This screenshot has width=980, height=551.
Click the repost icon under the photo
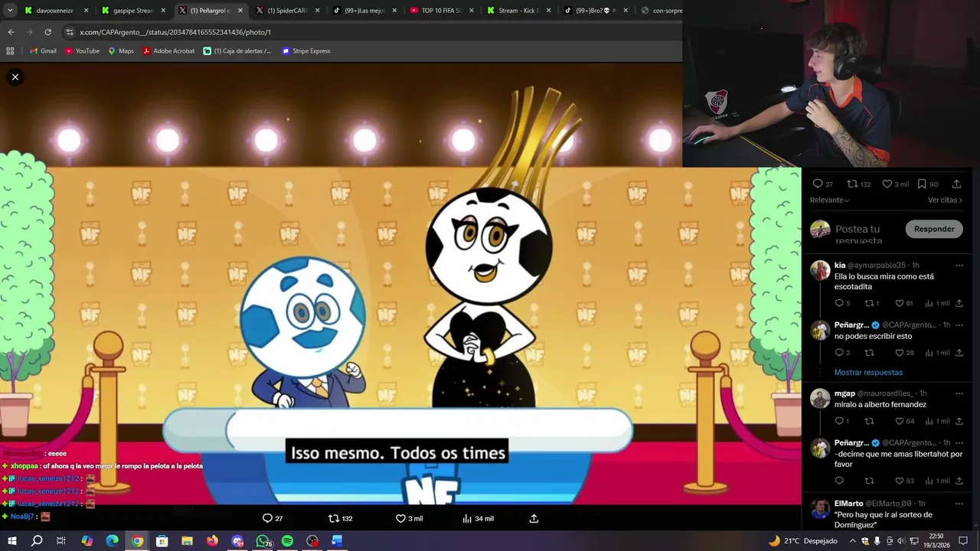[x=333, y=518]
